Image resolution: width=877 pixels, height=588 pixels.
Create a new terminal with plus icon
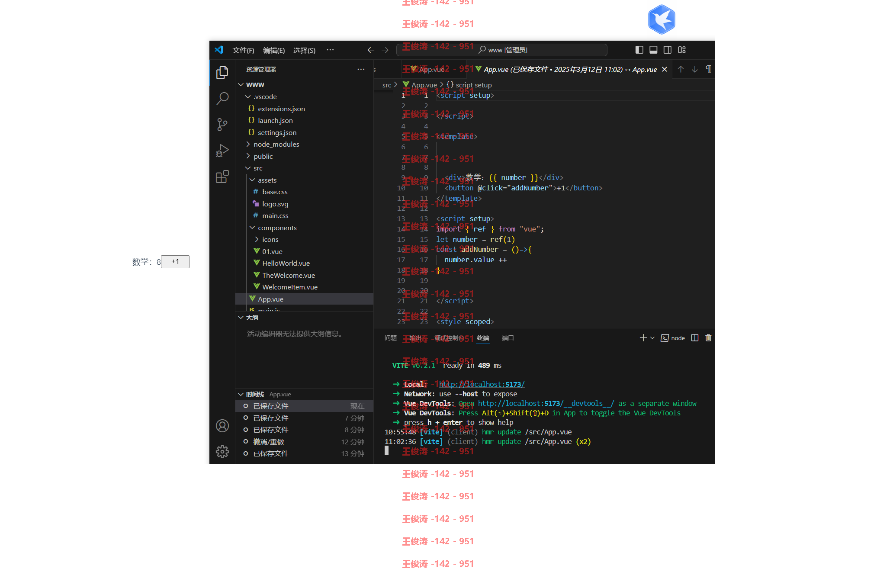coord(643,338)
